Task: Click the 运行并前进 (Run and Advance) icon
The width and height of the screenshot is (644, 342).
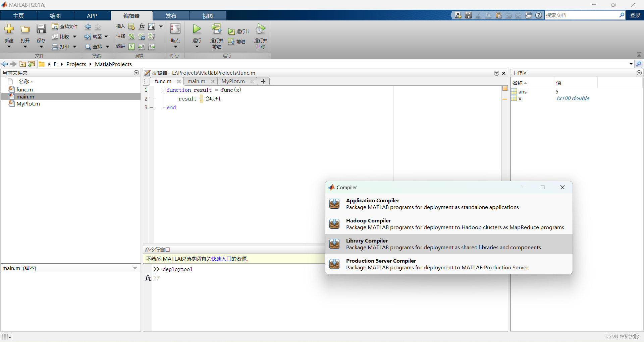Action: (216, 29)
